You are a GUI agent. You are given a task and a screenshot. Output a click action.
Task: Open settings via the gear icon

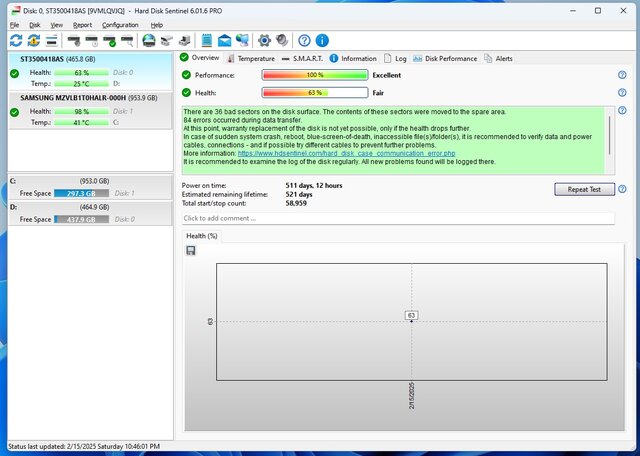tap(264, 41)
